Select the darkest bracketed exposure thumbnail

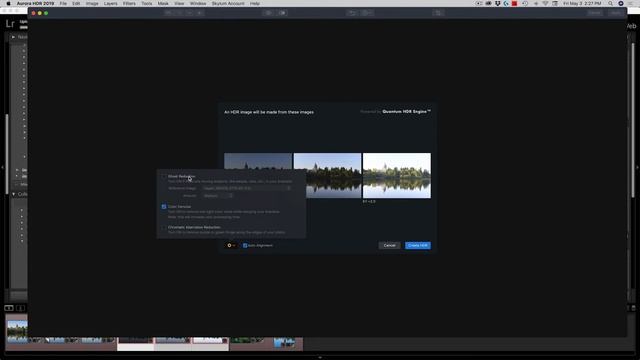pos(258,161)
